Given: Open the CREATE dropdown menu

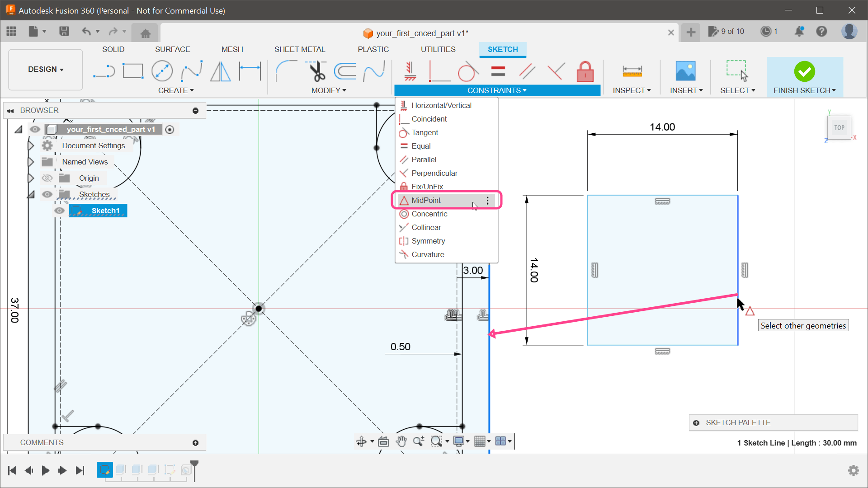Looking at the screenshot, I should pos(176,90).
